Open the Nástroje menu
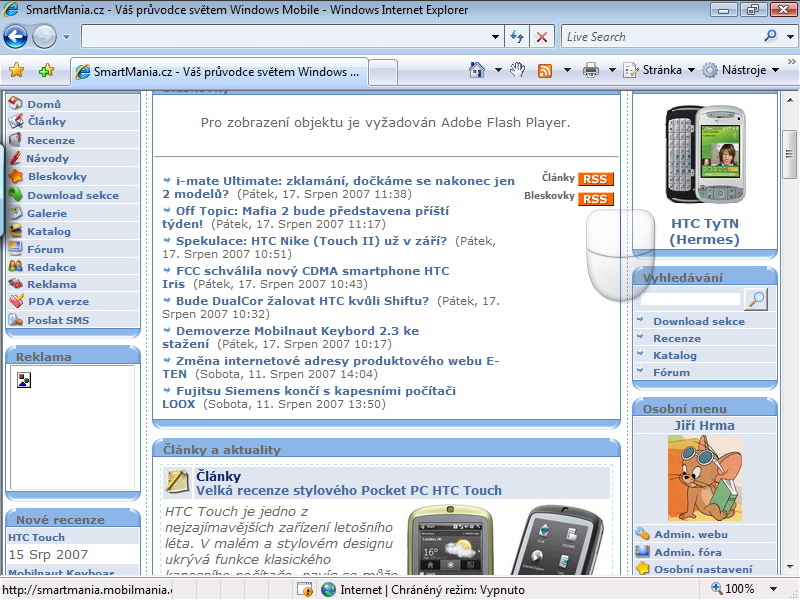Viewport: 800px width, 600px height. pyautogui.click(x=740, y=70)
